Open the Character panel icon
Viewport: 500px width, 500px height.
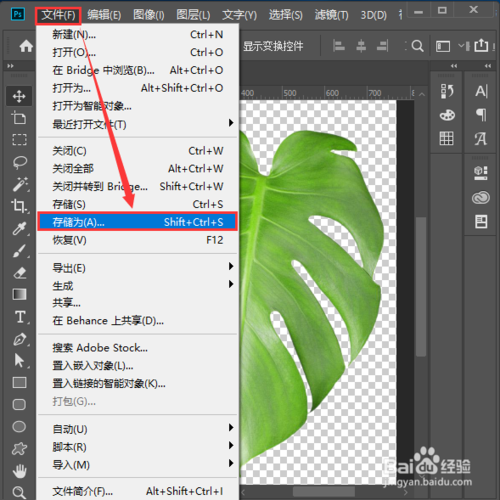pyautogui.click(x=481, y=91)
